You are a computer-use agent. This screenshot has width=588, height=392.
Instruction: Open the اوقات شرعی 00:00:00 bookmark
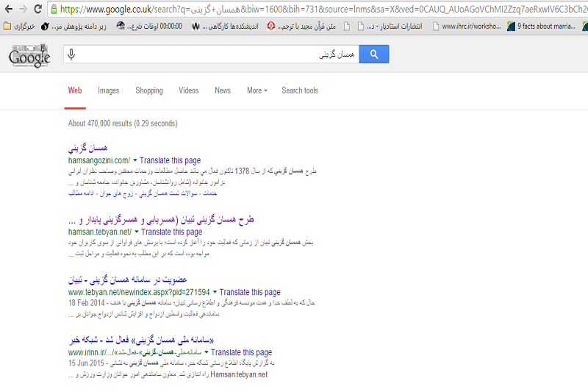click(149, 26)
